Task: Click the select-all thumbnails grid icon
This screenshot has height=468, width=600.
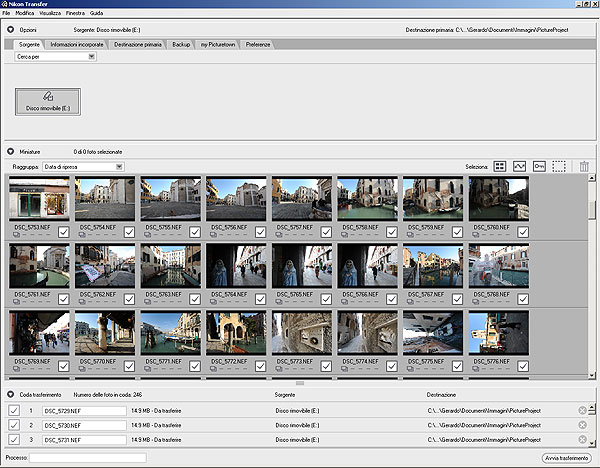Action: (x=500, y=166)
